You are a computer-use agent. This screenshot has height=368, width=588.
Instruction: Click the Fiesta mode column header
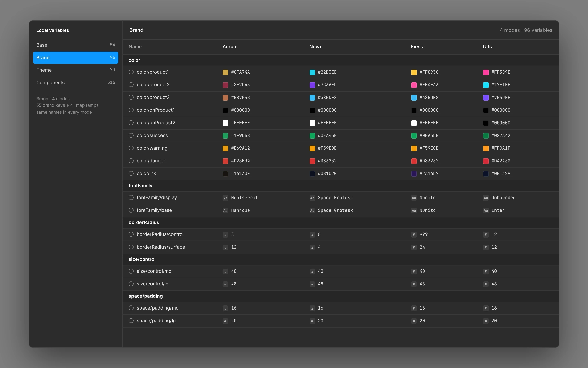(x=418, y=47)
